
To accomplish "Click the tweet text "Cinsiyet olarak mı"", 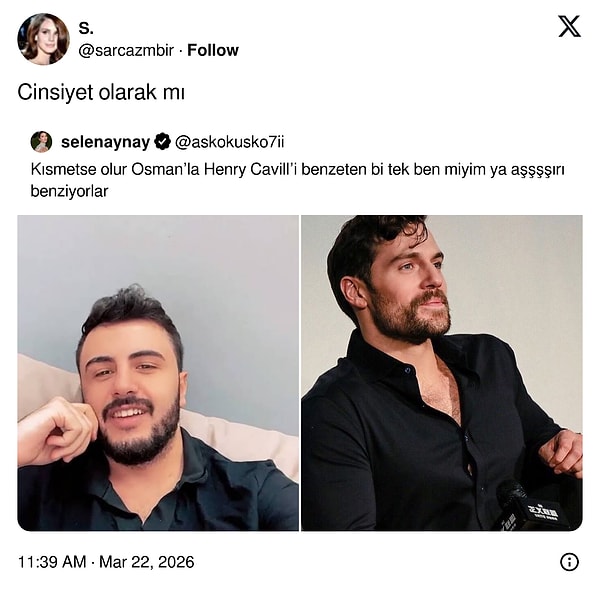I will tap(102, 92).
